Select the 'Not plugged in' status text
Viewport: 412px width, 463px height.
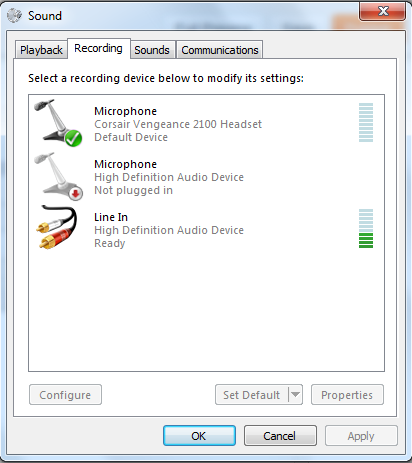tap(133, 190)
